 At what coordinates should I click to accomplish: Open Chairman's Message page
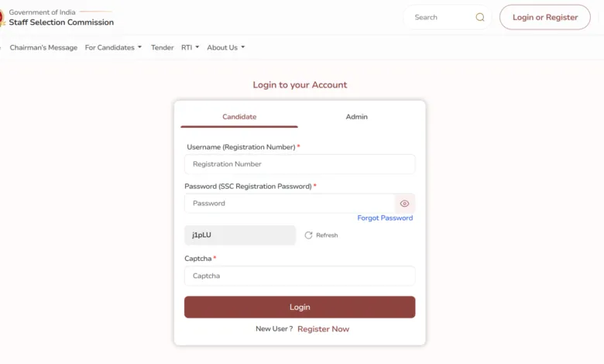tap(43, 47)
